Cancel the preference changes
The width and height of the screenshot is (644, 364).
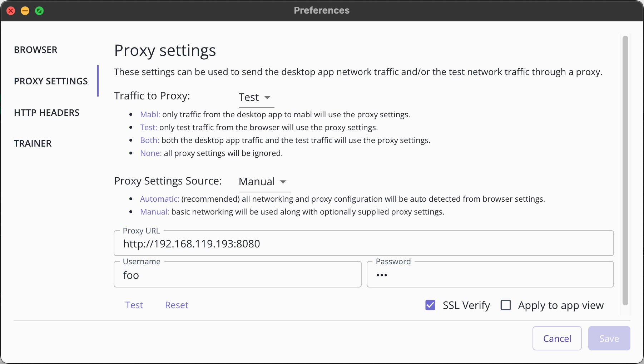[x=557, y=338]
